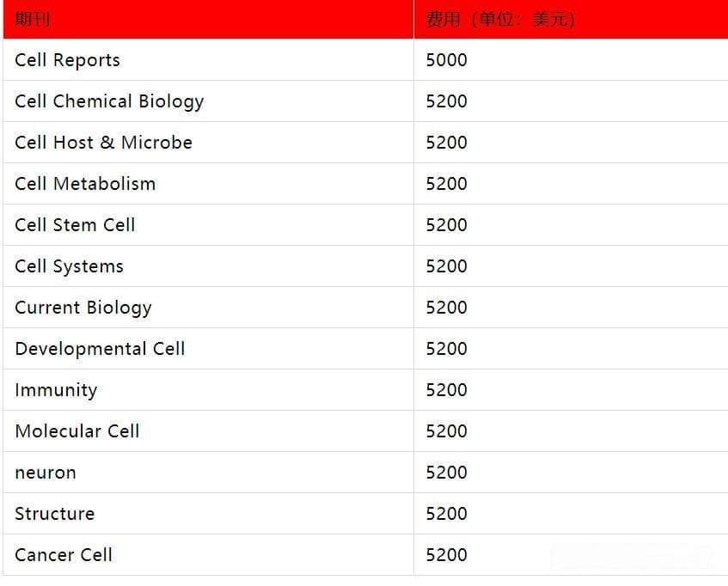The image size is (728, 586).
Task: Click the 5200 fee for Cell Metabolism
Action: [447, 184]
